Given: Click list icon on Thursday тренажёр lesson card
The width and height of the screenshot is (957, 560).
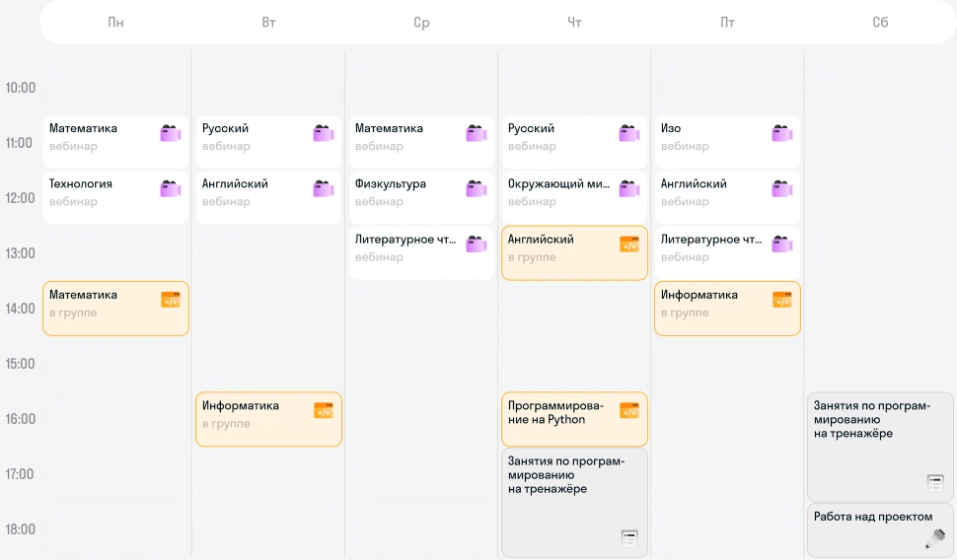Looking at the screenshot, I should [x=629, y=538].
